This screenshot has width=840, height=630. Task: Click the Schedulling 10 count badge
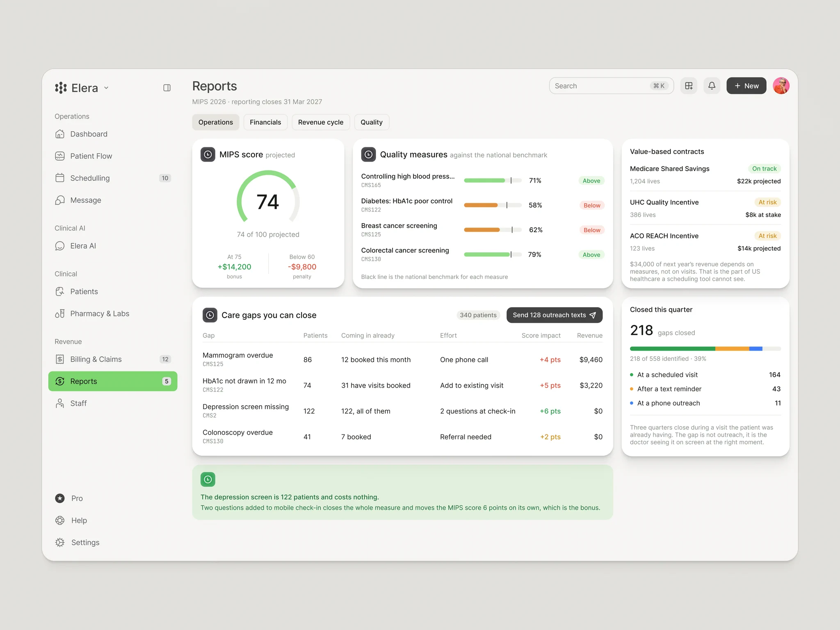[165, 178]
